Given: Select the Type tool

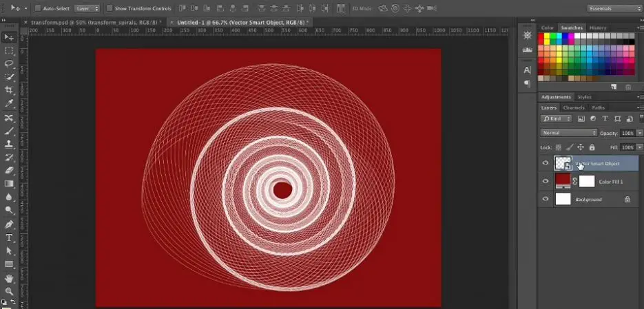Looking at the screenshot, I should [x=9, y=237].
